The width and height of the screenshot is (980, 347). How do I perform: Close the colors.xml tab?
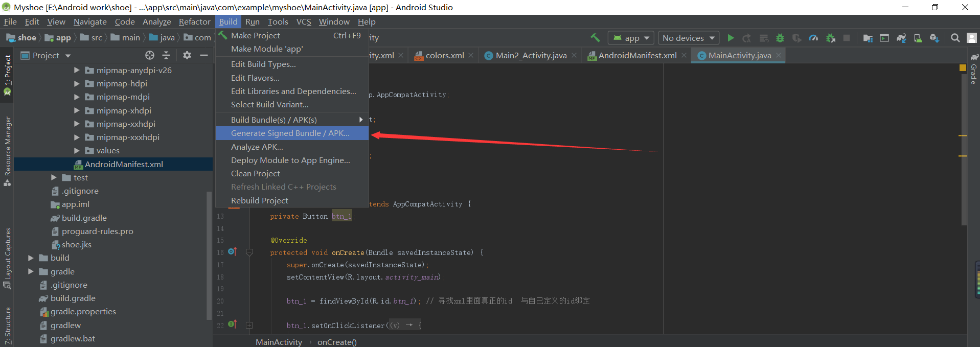[x=471, y=55]
